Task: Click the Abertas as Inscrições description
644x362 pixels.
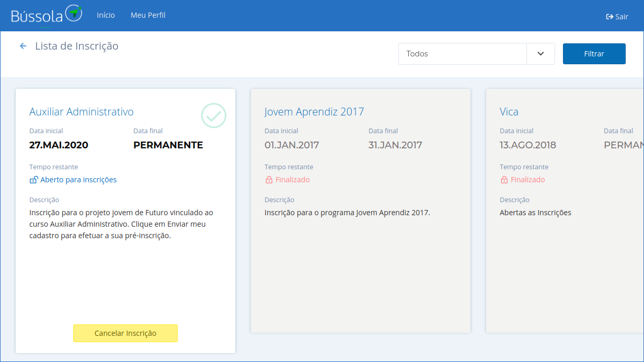Action: click(x=535, y=213)
